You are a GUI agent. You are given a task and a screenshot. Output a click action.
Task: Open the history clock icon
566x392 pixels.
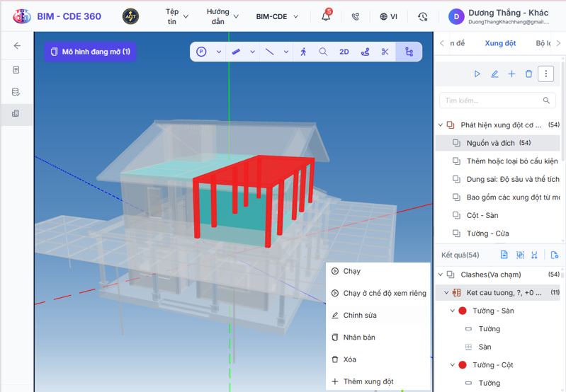(422, 16)
